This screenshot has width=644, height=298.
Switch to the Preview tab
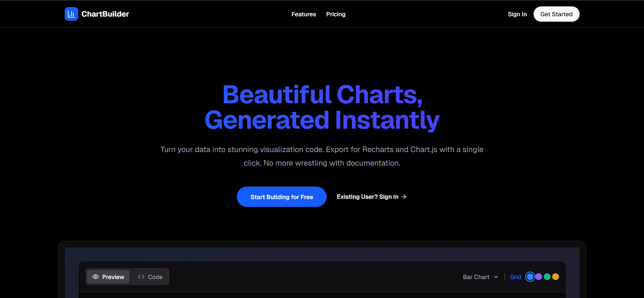tap(108, 277)
